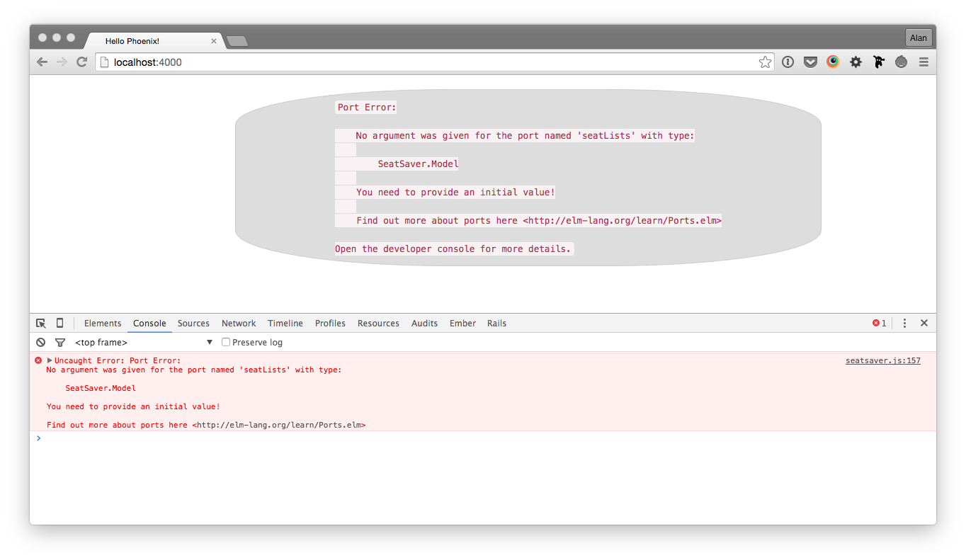Screen dimensions: 966x560
Task: Open the Pocket extension icon
Action: [810, 62]
